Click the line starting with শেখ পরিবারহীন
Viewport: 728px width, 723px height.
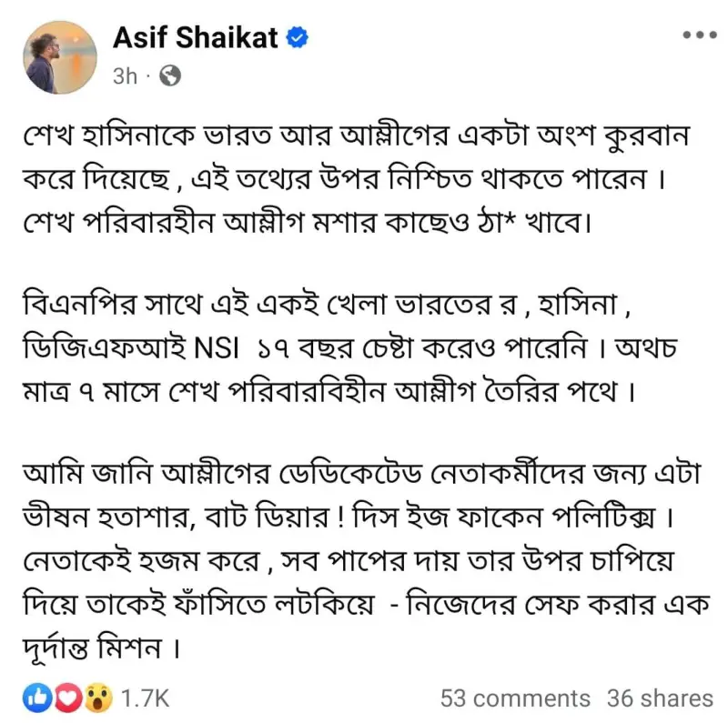tap(307, 223)
